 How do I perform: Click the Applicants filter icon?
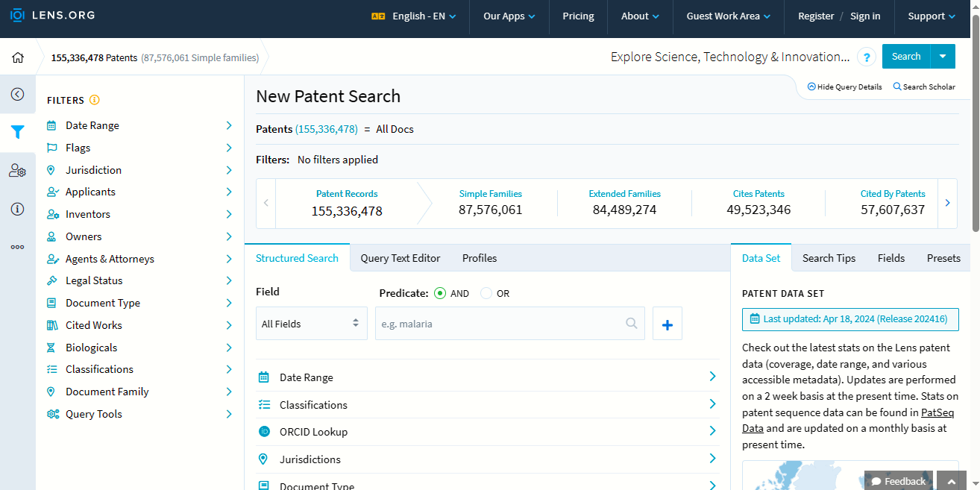pyautogui.click(x=52, y=192)
